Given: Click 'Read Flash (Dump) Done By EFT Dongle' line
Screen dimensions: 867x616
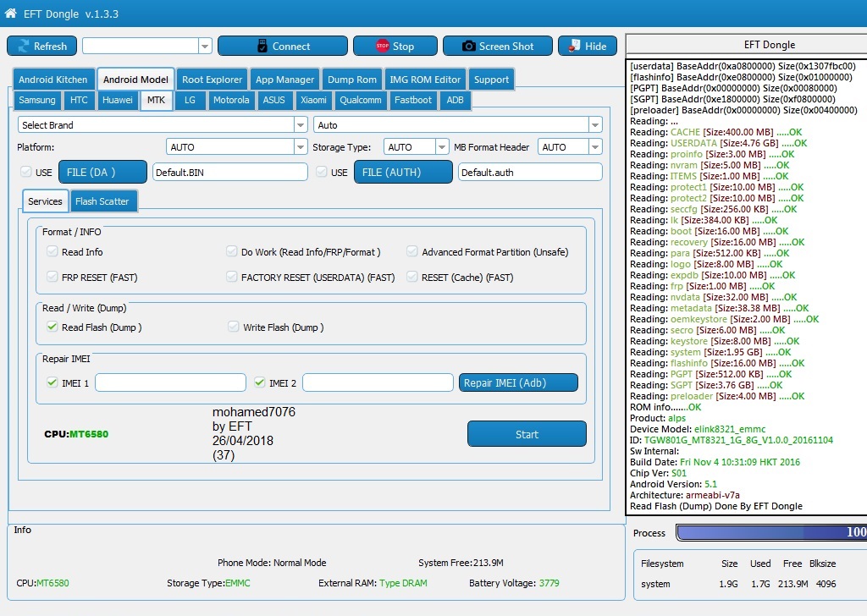Looking at the screenshot, I should pos(716,506).
